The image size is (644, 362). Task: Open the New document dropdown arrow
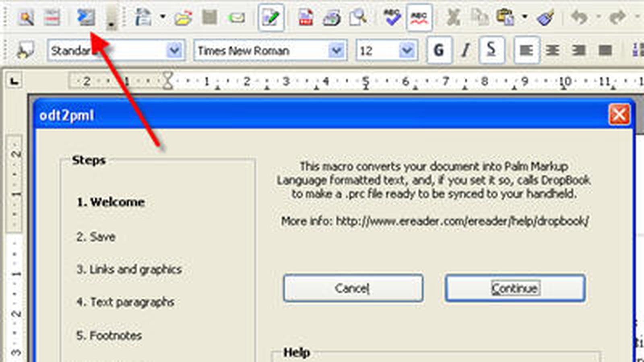click(163, 17)
